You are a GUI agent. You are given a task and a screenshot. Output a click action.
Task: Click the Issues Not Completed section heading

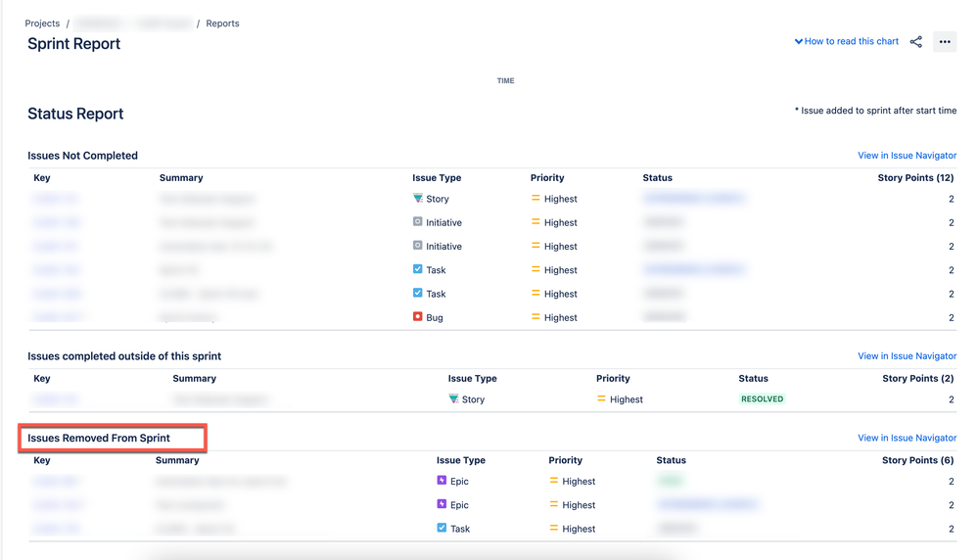tap(83, 156)
